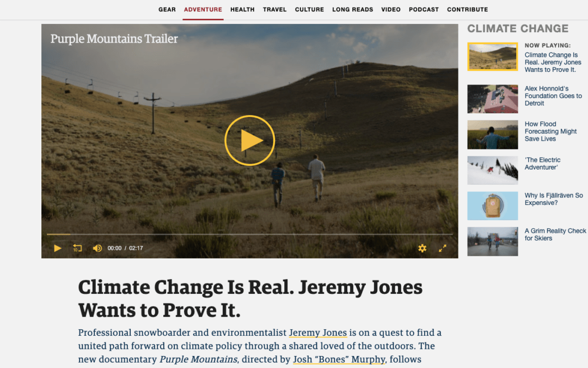Open the Contribute page

click(x=467, y=9)
